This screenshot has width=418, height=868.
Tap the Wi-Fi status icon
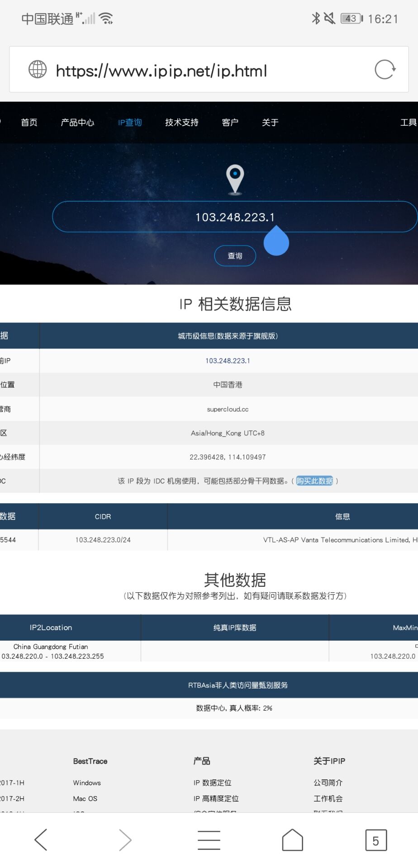(x=106, y=18)
